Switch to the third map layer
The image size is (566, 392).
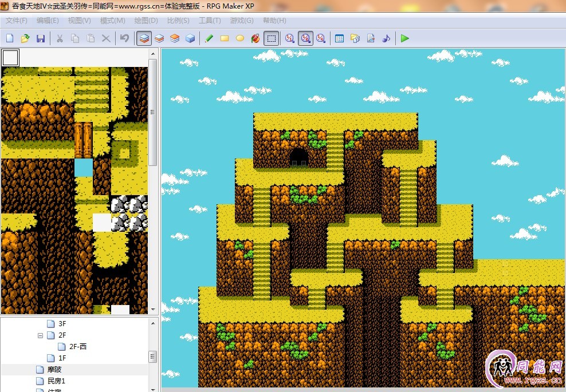[x=175, y=38]
